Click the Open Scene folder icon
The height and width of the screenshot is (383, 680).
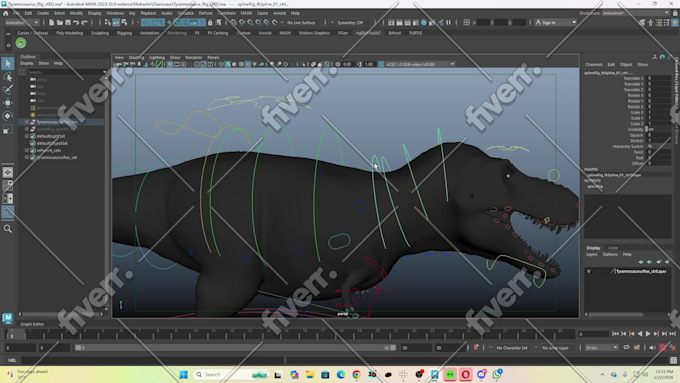click(x=59, y=23)
